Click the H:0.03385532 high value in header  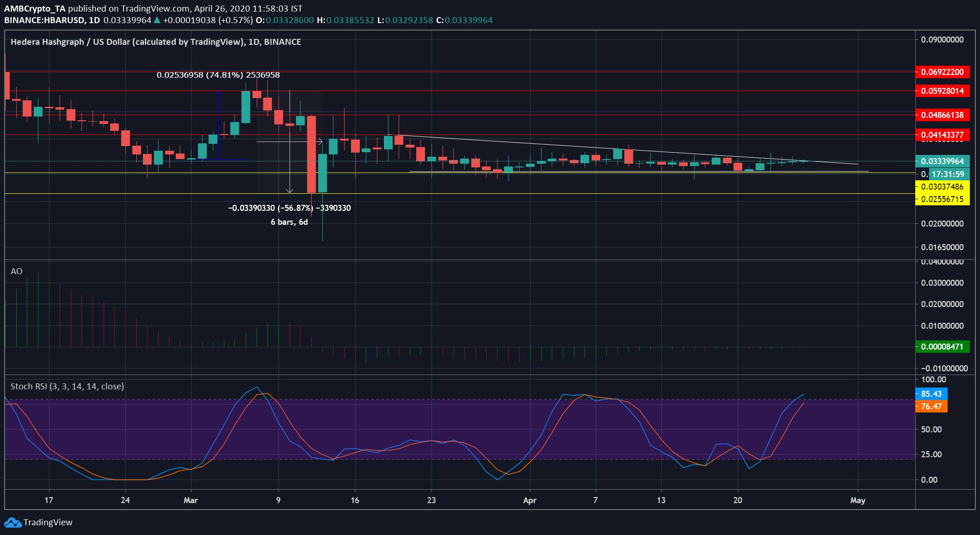(x=345, y=20)
